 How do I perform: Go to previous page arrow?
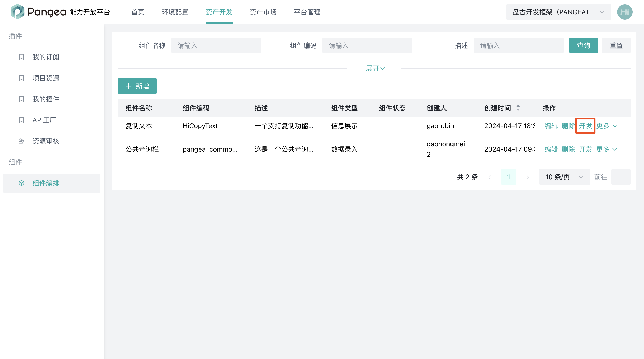coord(489,177)
